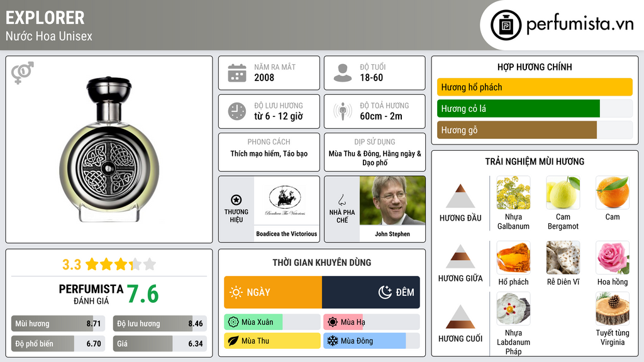The width and height of the screenshot is (644, 362).
Task: Click the sillage icon beside Độ toả hương
Action: [343, 111]
